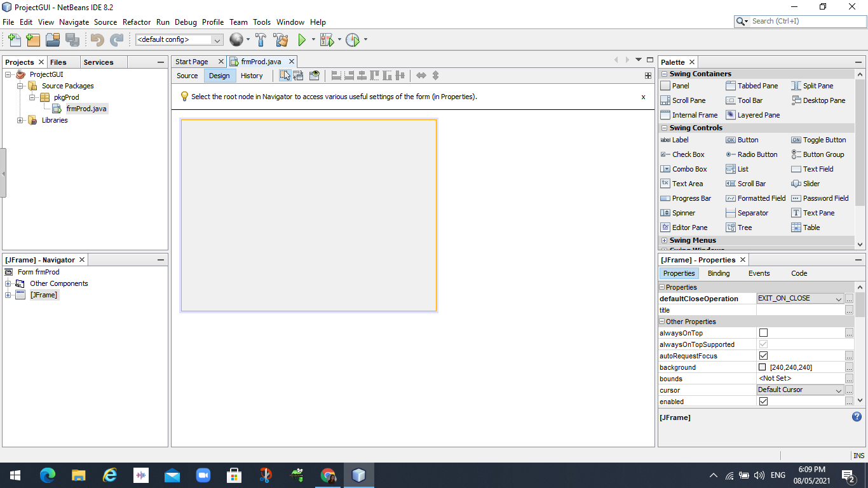Open the Navigate menu
The image size is (868, 488).
[74, 22]
